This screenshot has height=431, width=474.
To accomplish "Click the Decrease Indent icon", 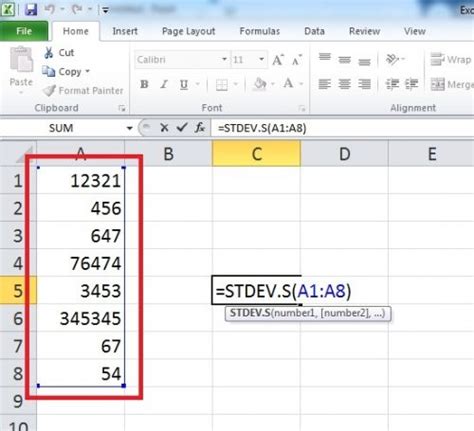I will 392,84.
